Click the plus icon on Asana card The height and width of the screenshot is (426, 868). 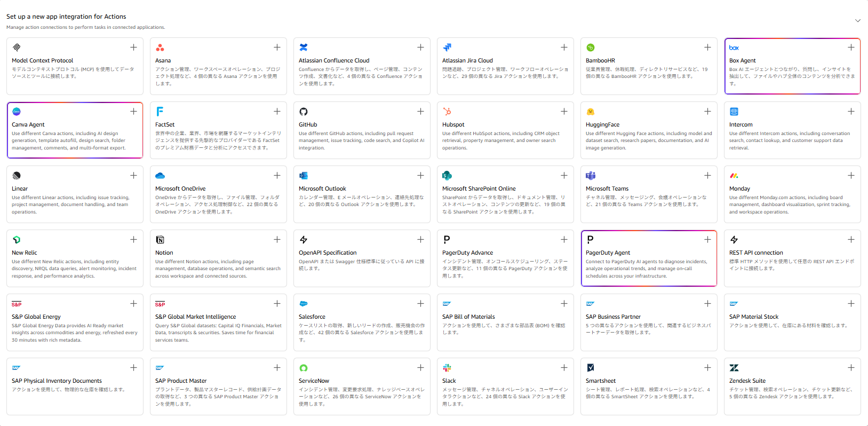pyautogui.click(x=277, y=48)
